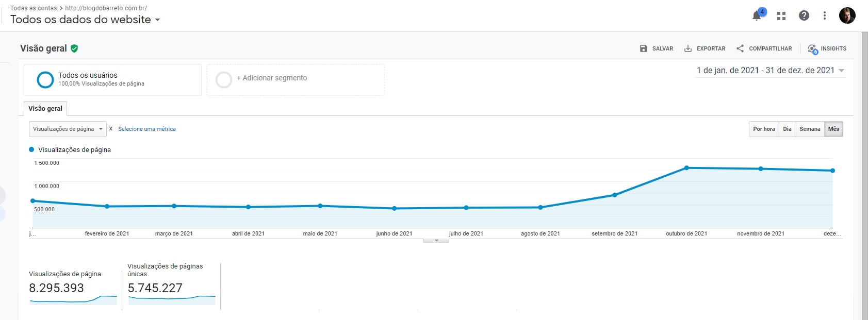This screenshot has height=320, width=868.
Task: Switch chart granularity to Dia
Action: (x=787, y=129)
